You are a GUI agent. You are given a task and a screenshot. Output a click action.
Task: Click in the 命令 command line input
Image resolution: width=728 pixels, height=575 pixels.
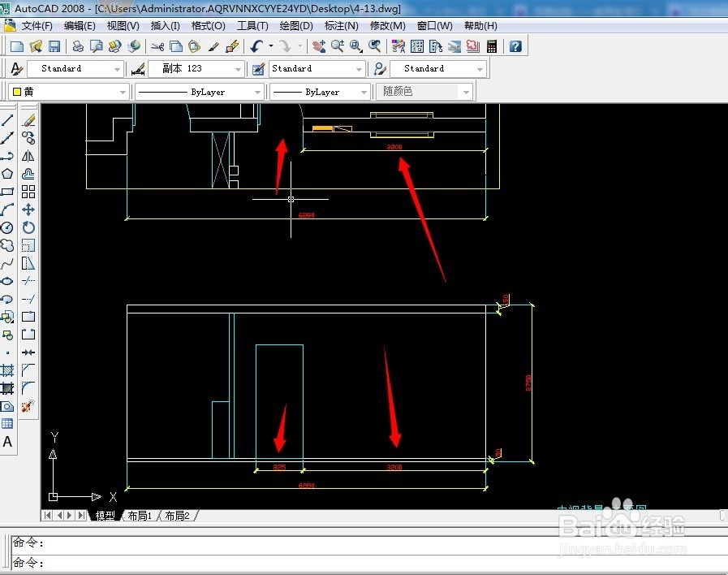coord(362,563)
